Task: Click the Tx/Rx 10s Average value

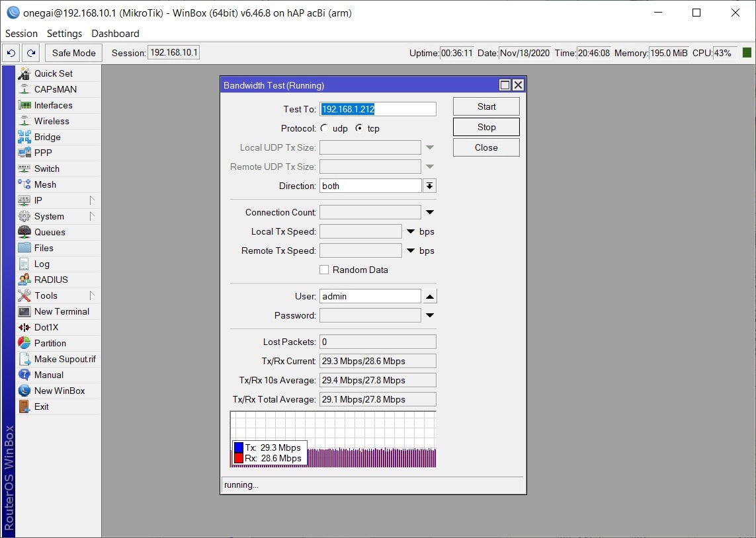Action: click(378, 380)
